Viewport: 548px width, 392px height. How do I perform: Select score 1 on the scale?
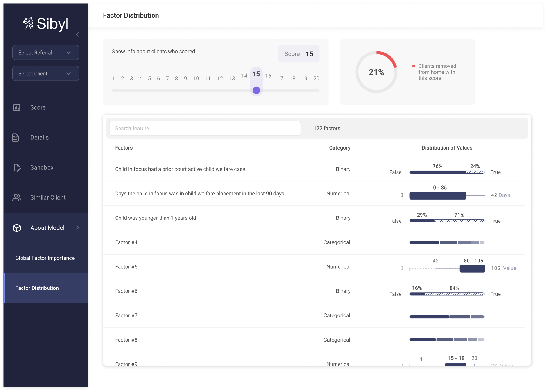pos(113,78)
